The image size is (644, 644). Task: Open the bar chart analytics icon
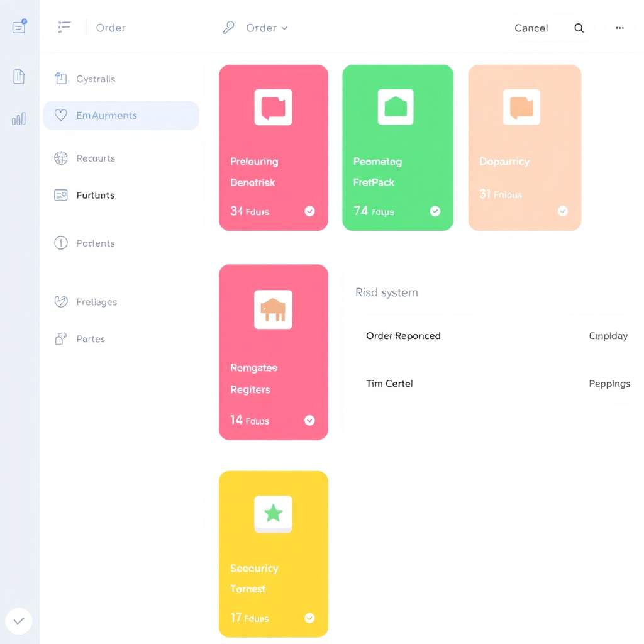[19, 119]
